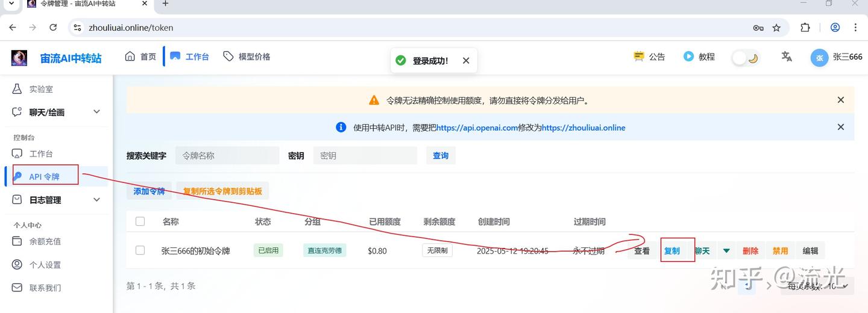The height and width of the screenshot is (313, 868).
Task: Click the 聊天 button in token row
Action: (702, 251)
